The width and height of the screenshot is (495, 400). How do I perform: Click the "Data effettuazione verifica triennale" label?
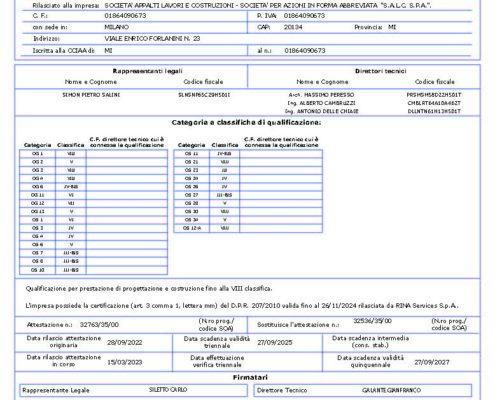[x=217, y=361]
